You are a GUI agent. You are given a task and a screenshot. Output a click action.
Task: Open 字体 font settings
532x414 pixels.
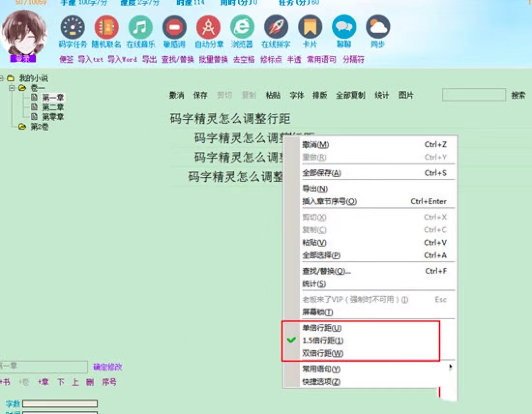(297, 95)
